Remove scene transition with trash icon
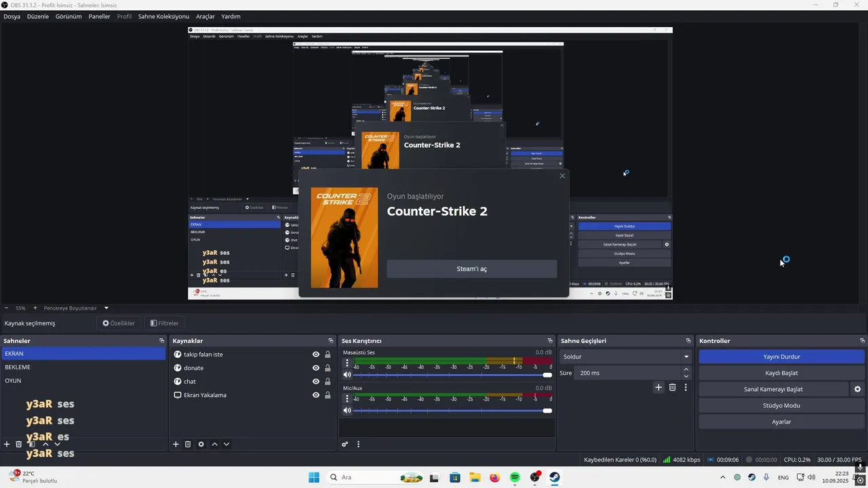Screen dimensions: 868x488 coord(672,387)
